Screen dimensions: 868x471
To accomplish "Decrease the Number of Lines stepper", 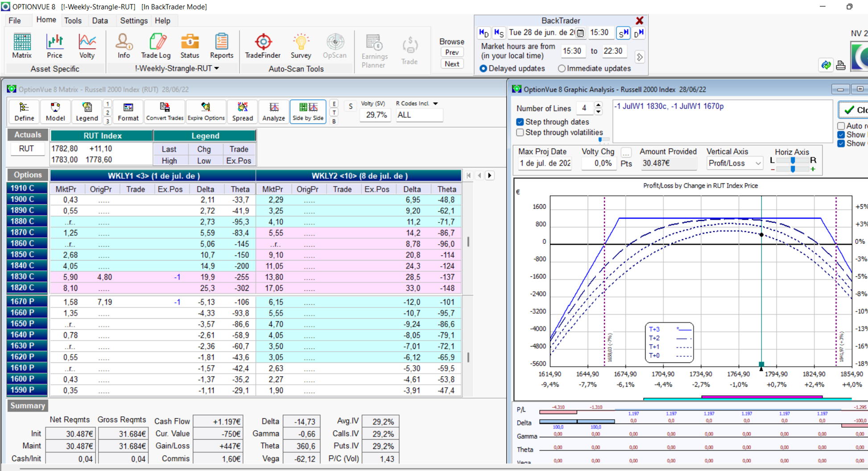I will pyautogui.click(x=599, y=111).
